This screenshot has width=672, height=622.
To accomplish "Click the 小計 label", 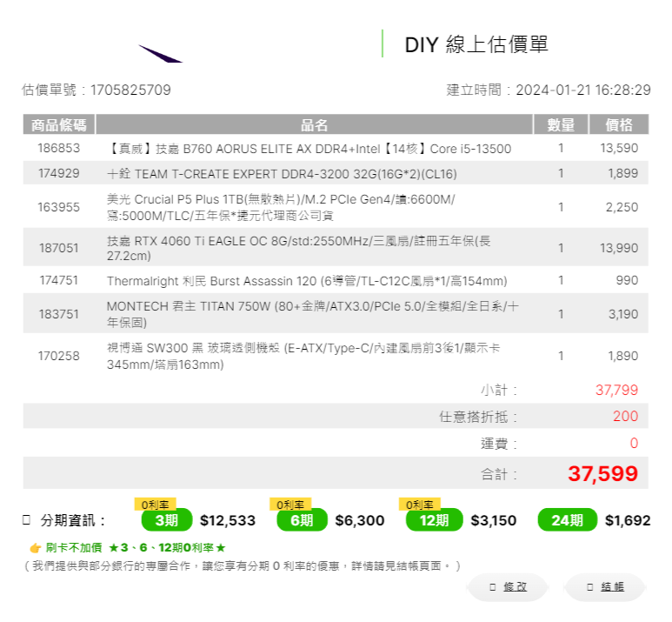I will (499, 390).
